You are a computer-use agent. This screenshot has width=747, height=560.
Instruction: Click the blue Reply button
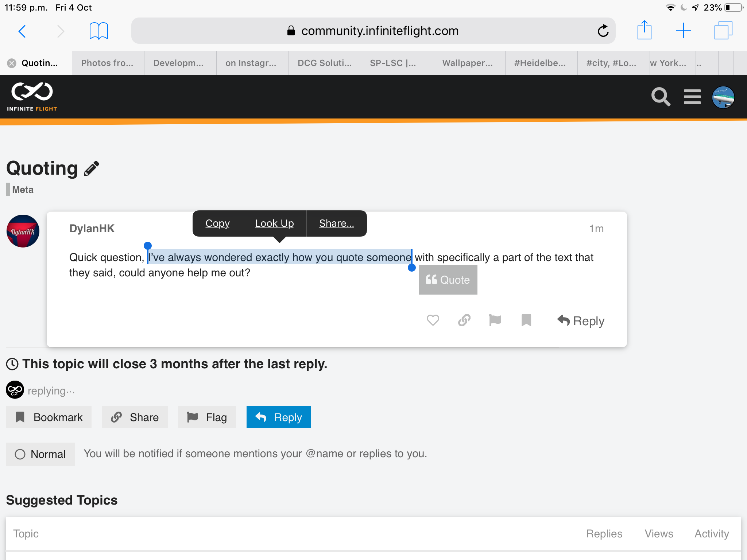[279, 417]
